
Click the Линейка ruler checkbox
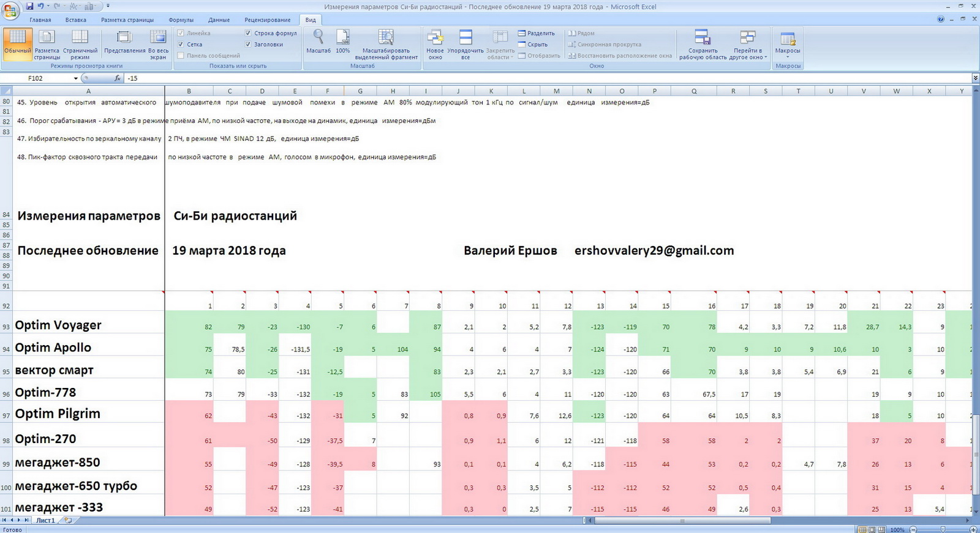(x=181, y=33)
